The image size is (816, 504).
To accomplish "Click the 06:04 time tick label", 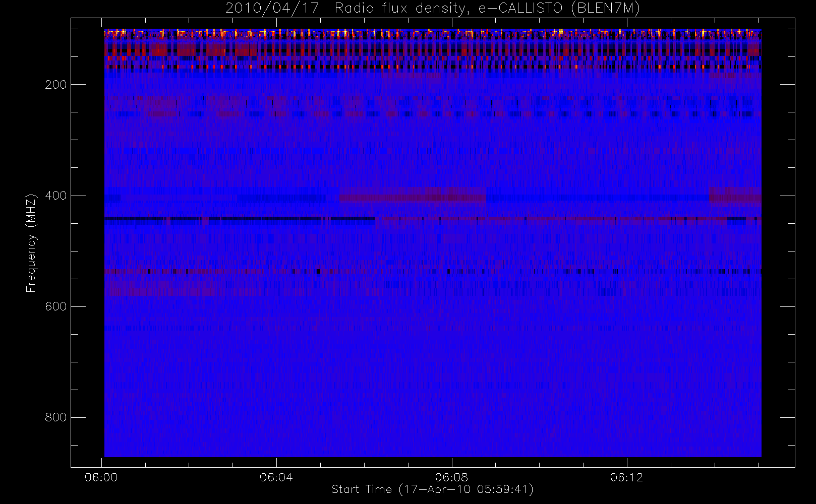I will point(276,477).
